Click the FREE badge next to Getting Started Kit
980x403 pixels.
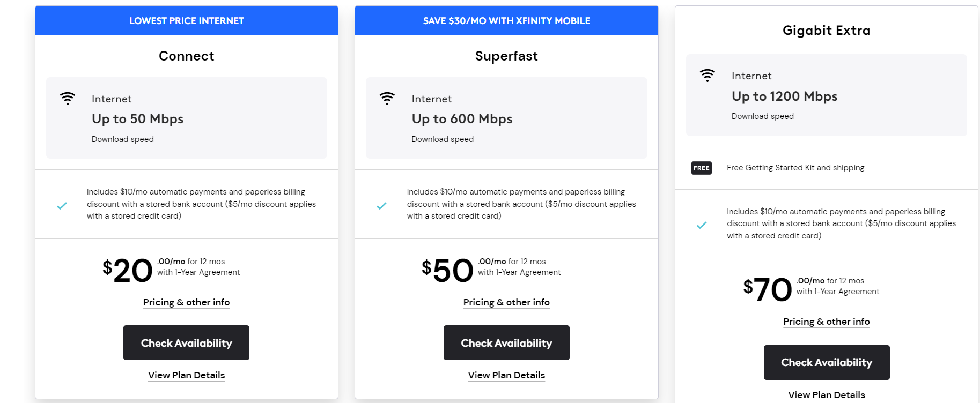coord(701,168)
